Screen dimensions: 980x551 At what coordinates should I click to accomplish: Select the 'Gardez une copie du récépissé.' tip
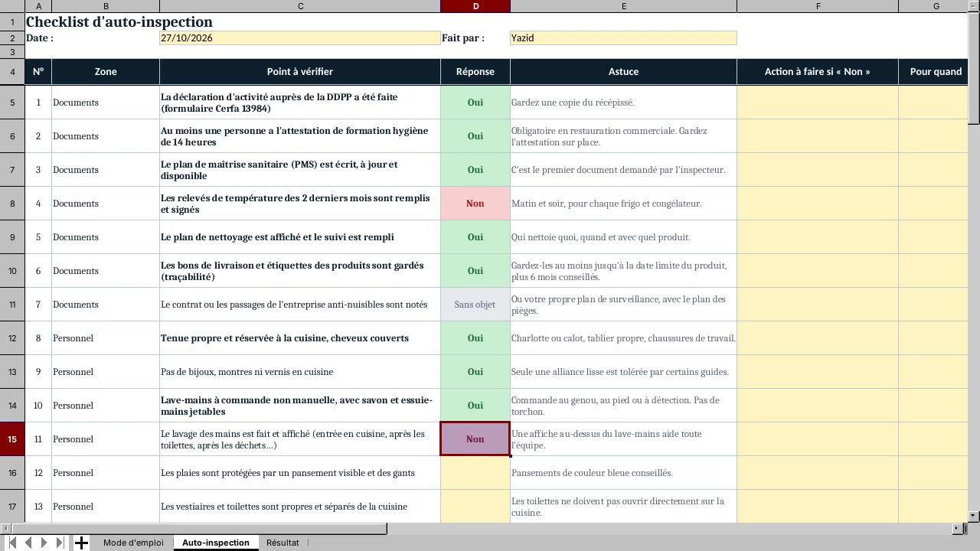coord(623,103)
